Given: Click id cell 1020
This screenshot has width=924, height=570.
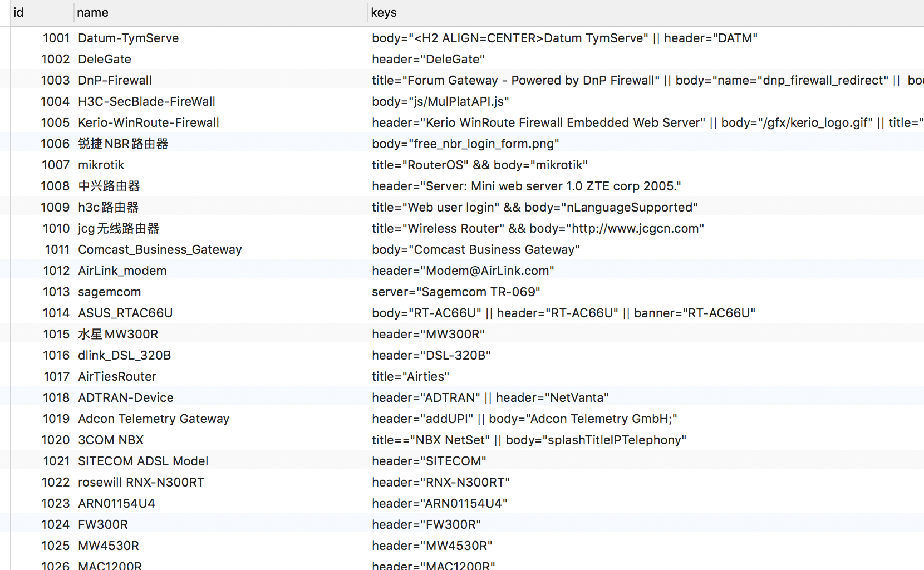Looking at the screenshot, I should (x=42, y=440).
